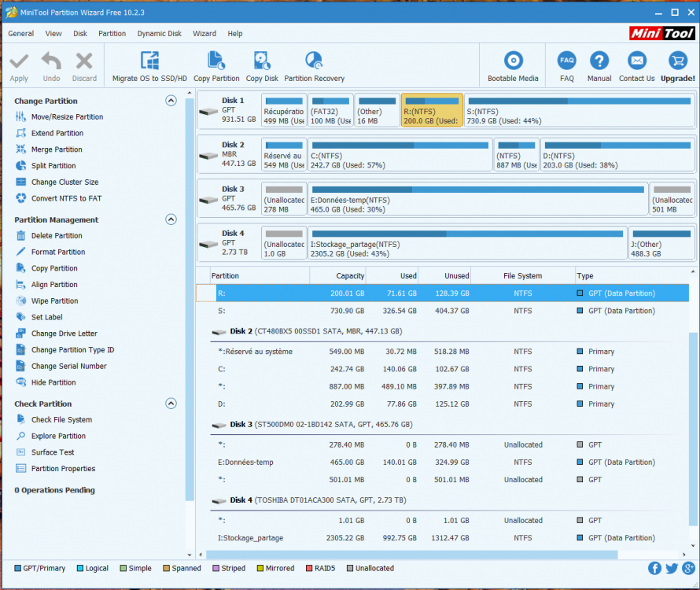Collapse the Partition Management section
The image size is (700, 590).
171,219
